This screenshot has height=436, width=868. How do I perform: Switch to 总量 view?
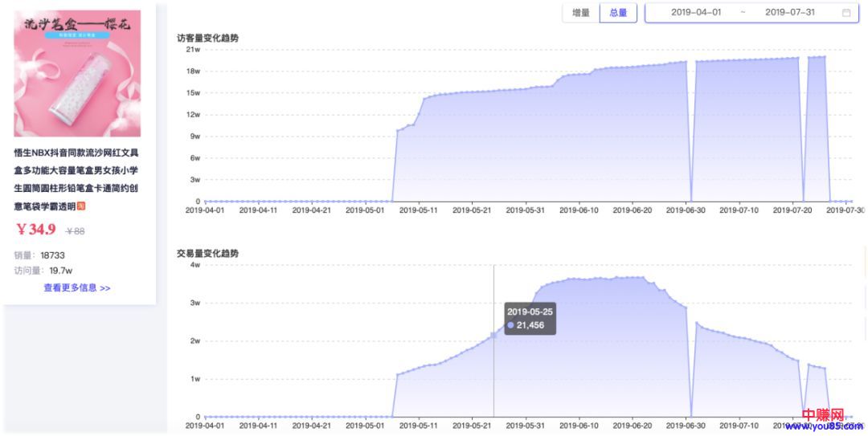617,13
